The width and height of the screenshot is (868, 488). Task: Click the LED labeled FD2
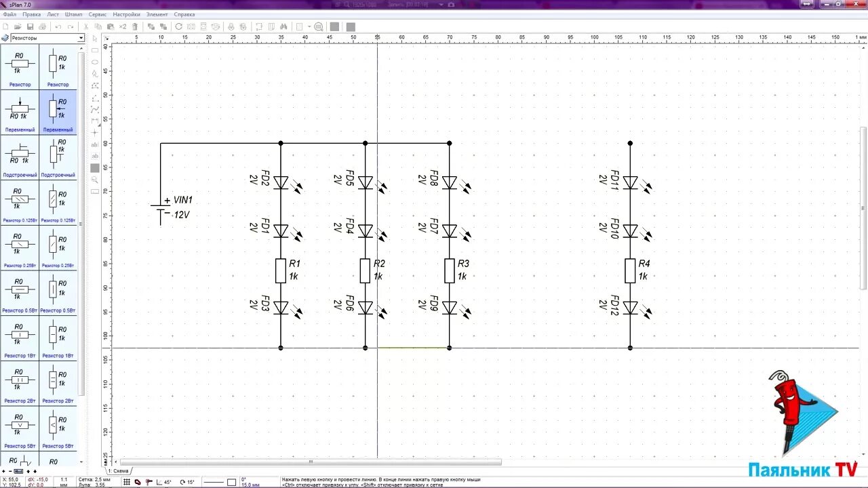pos(281,182)
